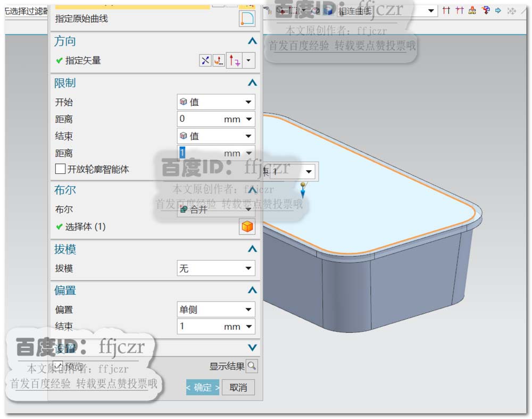The image size is (532, 419).
Task: Click the 确定 button
Action: point(203,387)
